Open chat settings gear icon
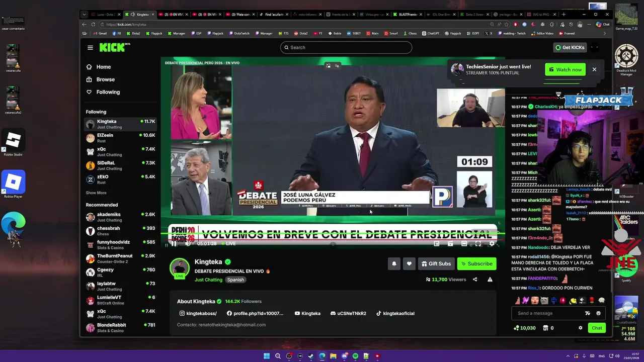This screenshot has height=362, width=644. pyautogui.click(x=580, y=328)
